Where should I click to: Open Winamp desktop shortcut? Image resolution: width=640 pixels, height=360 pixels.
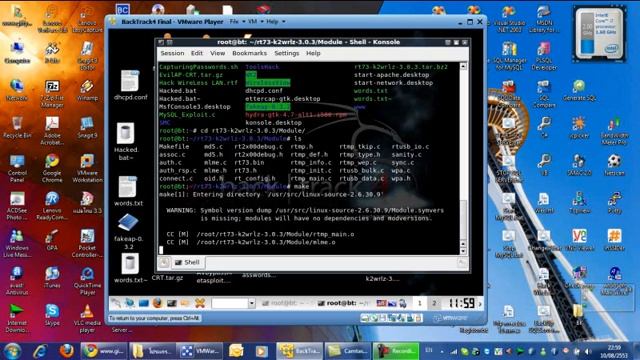pos(87,90)
